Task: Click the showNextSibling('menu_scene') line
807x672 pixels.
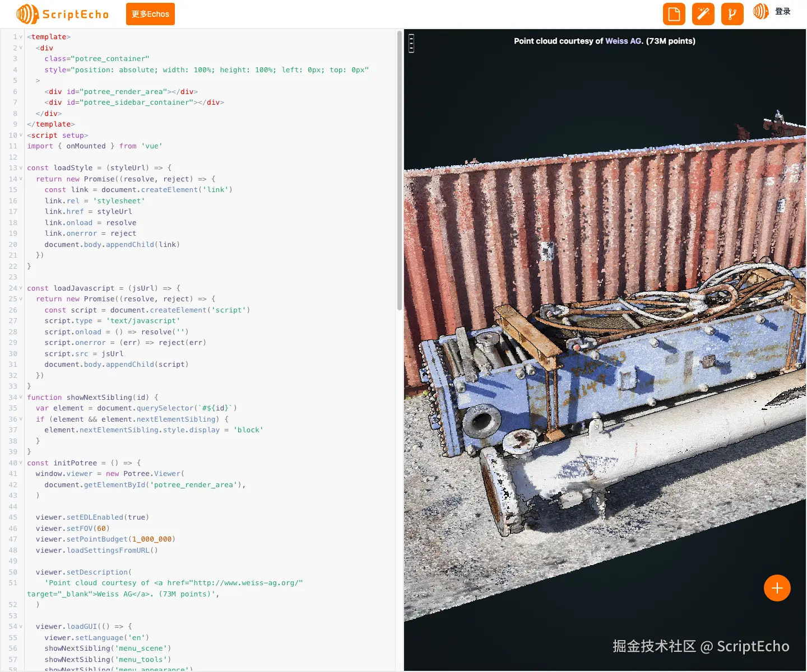Action: (108, 648)
